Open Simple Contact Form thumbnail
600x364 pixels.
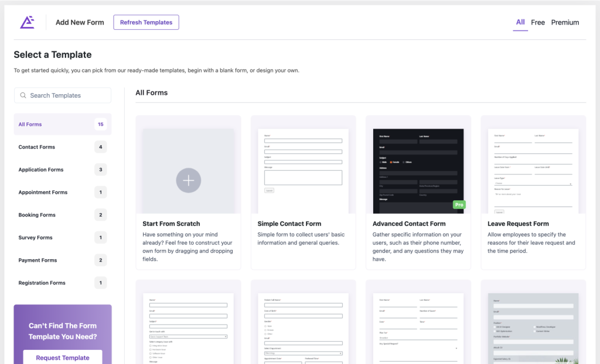(x=303, y=171)
